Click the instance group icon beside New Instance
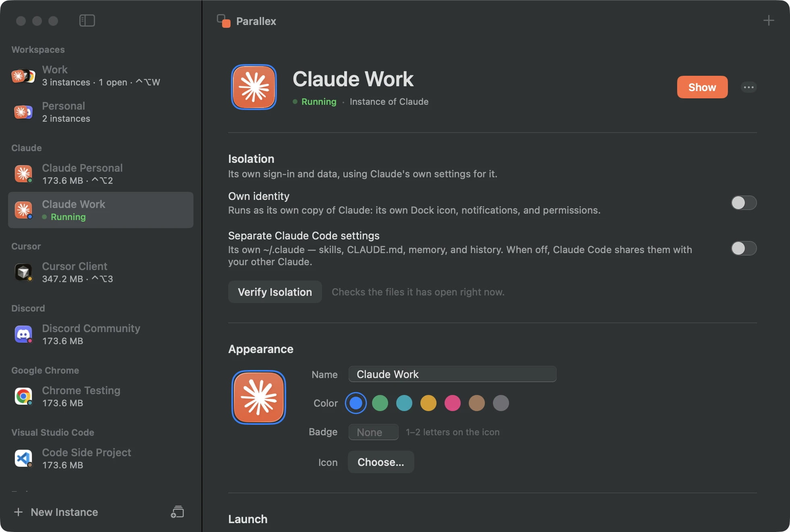 tap(177, 512)
